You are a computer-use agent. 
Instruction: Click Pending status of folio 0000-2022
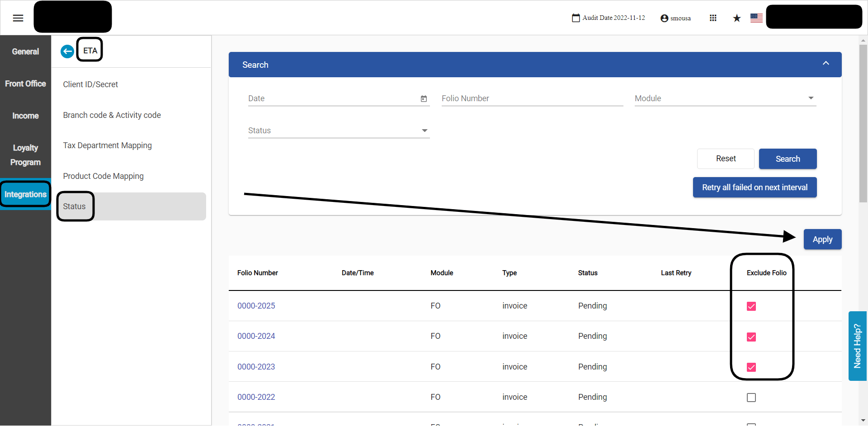(592, 397)
